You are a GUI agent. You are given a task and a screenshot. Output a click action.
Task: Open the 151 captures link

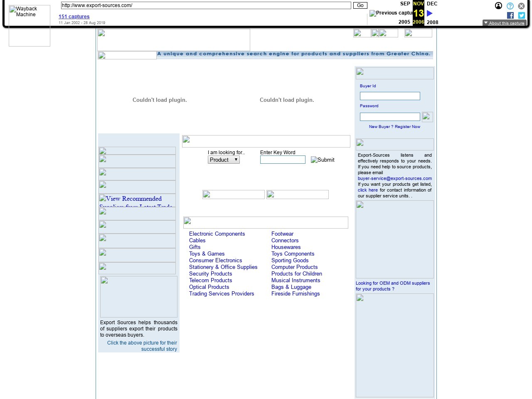coord(74,17)
